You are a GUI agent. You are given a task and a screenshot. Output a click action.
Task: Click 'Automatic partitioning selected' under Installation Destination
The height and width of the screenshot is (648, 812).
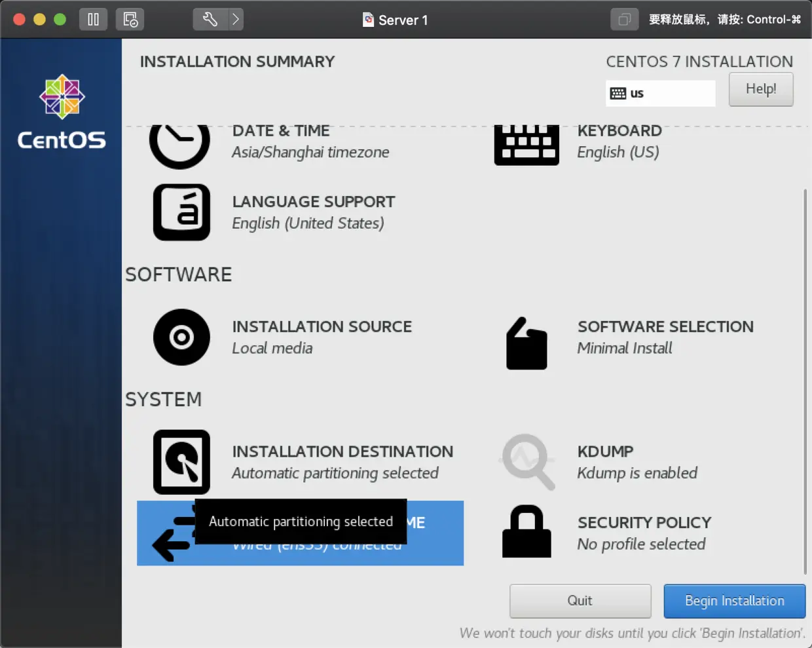point(335,473)
